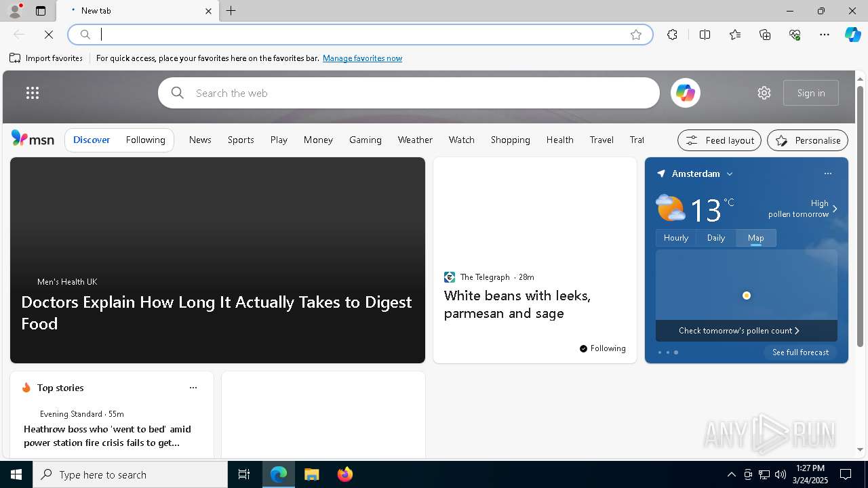Open weather card more options
Viewport: 868px width, 488px height.
[828, 174]
